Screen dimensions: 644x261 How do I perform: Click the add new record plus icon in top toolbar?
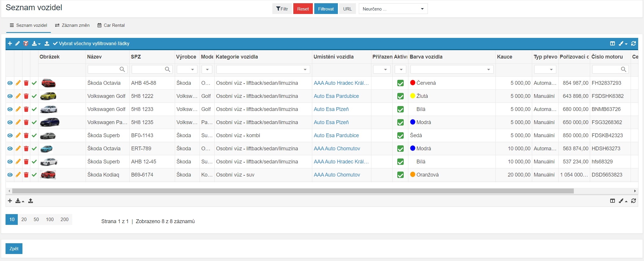tap(10, 43)
